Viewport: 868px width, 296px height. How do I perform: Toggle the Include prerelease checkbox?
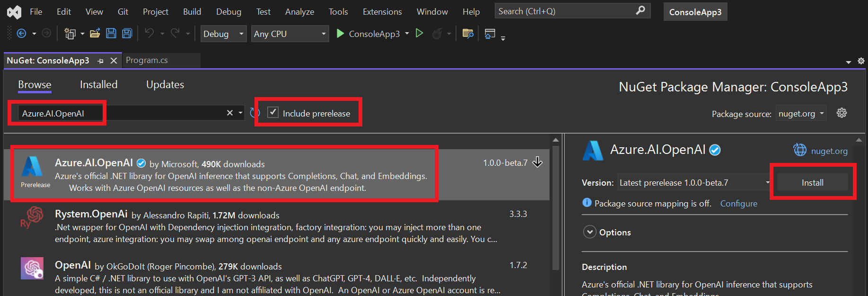(x=273, y=112)
